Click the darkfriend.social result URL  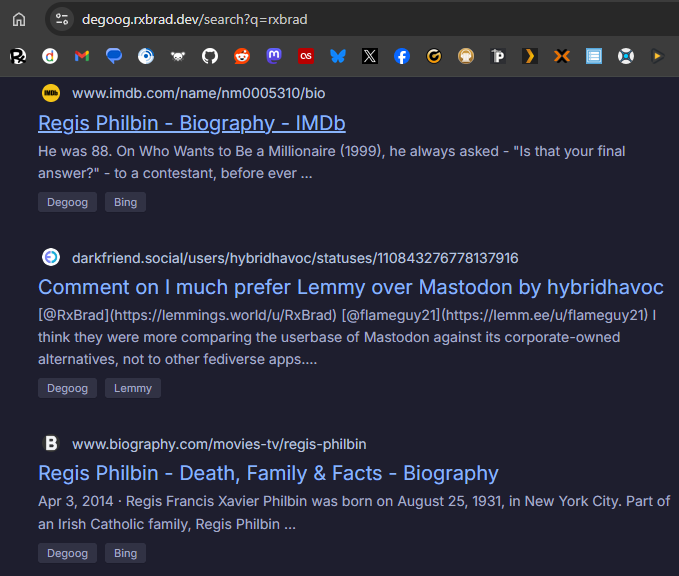coord(295,258)
